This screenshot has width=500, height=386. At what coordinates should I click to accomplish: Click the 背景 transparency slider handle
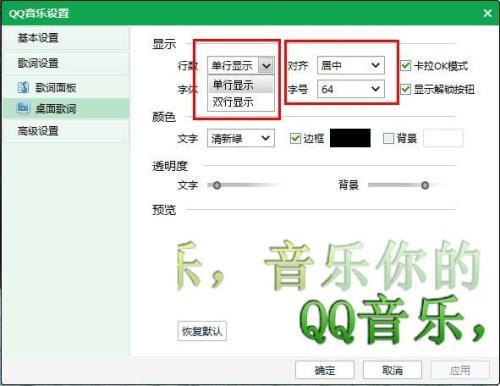click(425, 185)
